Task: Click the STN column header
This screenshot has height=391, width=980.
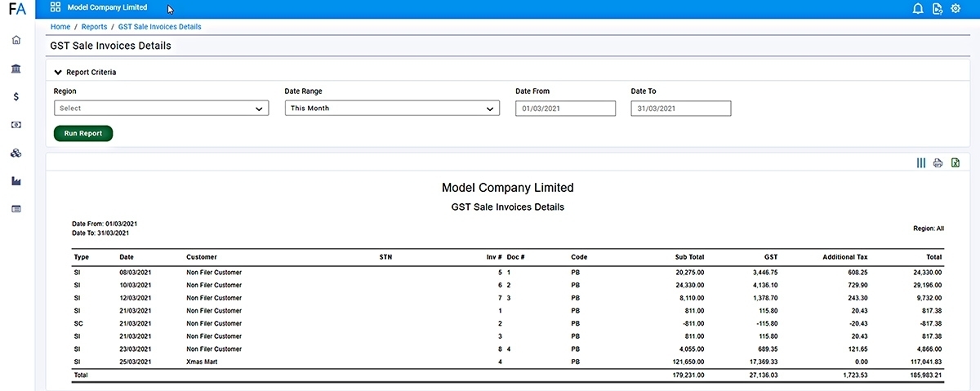Action: (386, 257)
